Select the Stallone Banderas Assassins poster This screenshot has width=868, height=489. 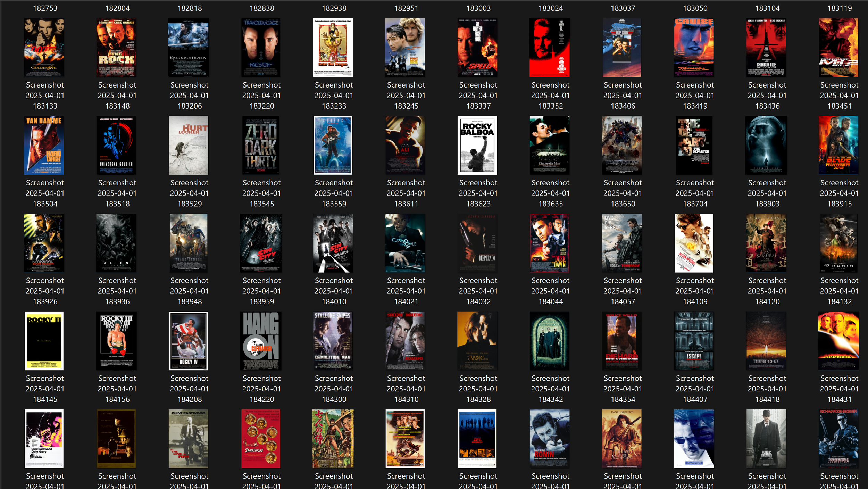click(405, 341)
